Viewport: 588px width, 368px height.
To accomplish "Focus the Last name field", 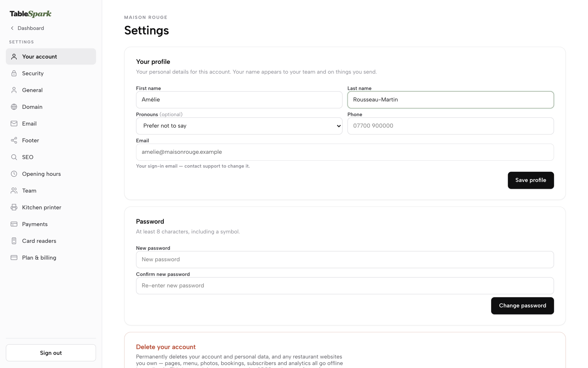I will 451,100.
